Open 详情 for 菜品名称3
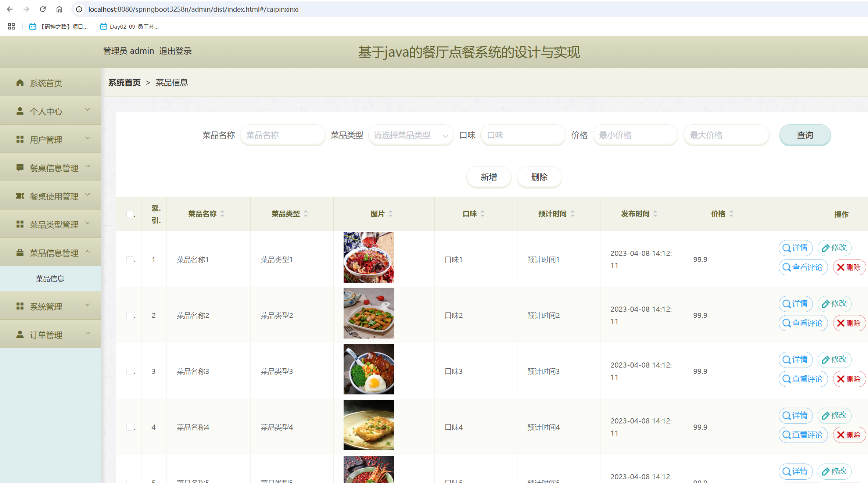This screenshot has width=868, height=483. [x=796, y=359]
